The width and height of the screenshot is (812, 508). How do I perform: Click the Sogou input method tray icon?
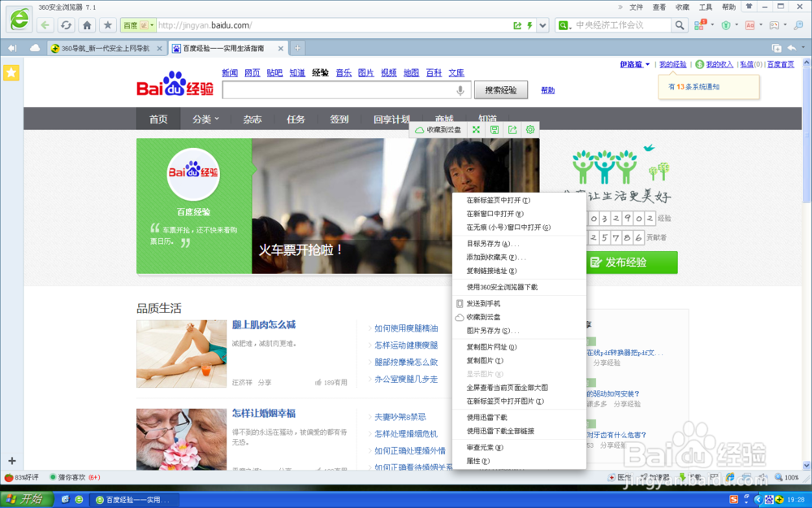pos(733,499)
